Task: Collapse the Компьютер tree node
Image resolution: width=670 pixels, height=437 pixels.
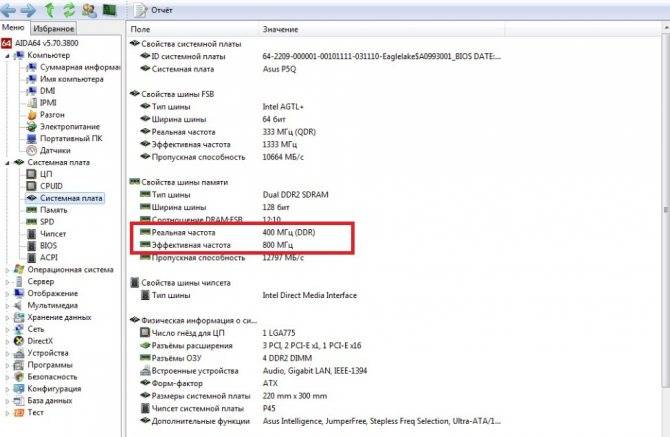Action: pyautogui.click(x=7, y=56)
